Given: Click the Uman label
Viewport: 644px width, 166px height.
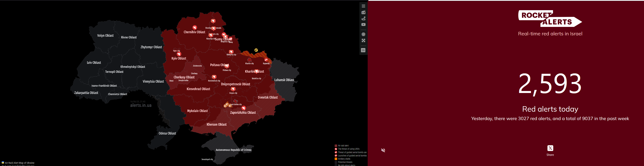Looking at the screenshot, I should [x=172, y=81].
